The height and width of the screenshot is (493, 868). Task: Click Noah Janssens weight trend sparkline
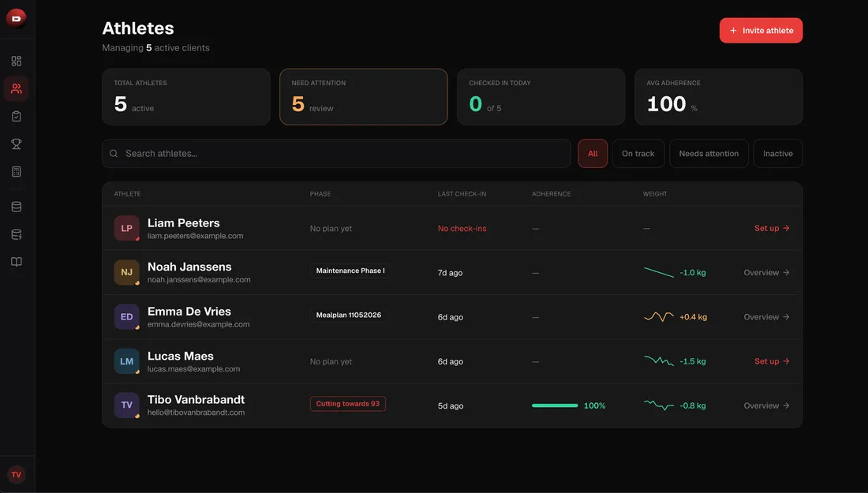[659, 272]
